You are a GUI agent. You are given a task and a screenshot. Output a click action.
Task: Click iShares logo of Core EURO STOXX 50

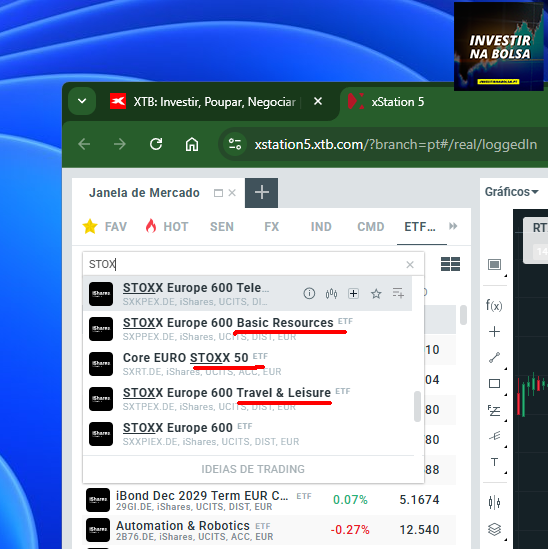pos(101,364)
